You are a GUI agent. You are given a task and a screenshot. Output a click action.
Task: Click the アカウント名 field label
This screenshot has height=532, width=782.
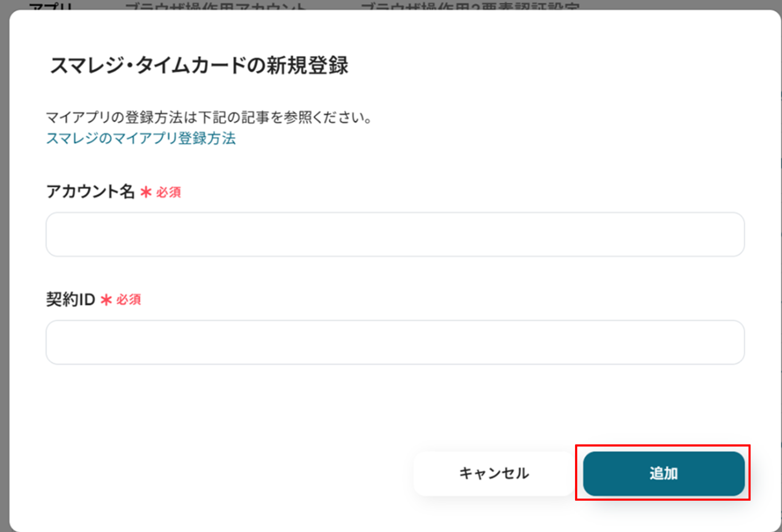tap(90, 191)
